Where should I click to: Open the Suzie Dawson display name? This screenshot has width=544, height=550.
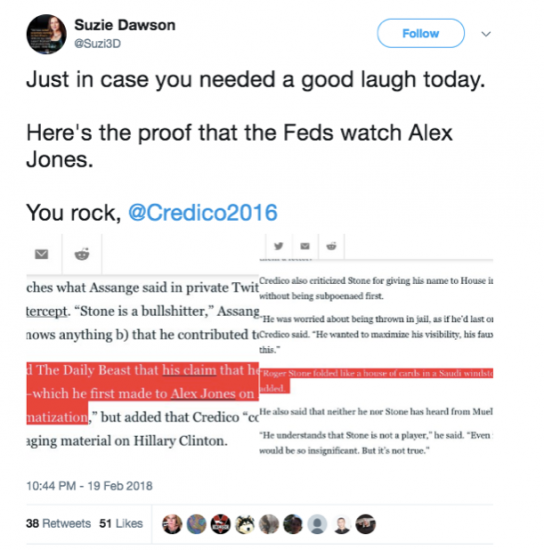pyautogui.click(x=125, y=25)
